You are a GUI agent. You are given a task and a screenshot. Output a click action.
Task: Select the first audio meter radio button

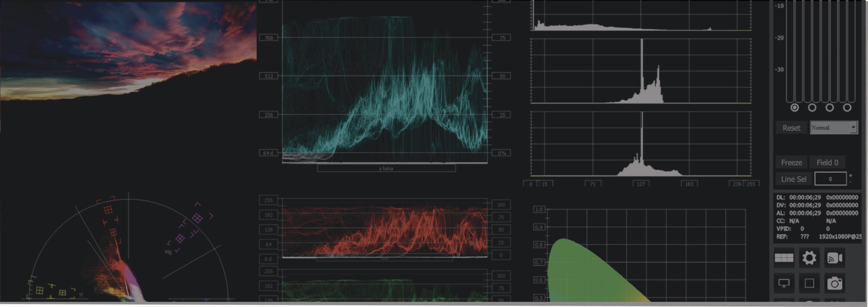point(794,107)
